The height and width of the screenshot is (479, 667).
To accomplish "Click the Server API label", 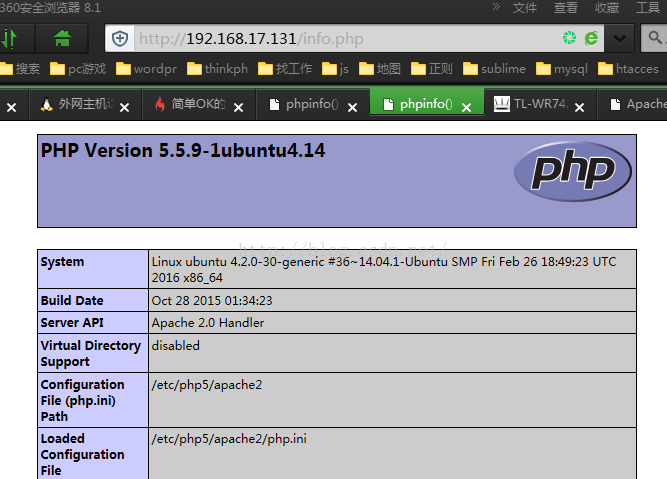I will (x=72, y=322).
